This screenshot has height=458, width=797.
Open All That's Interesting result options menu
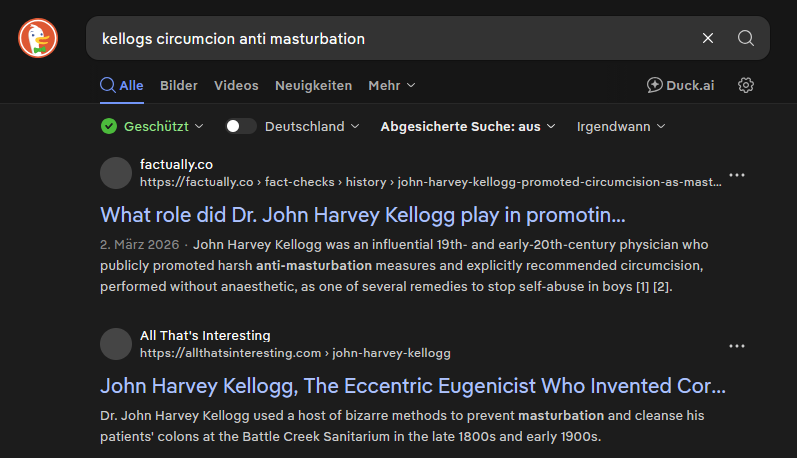pos(737,346)
